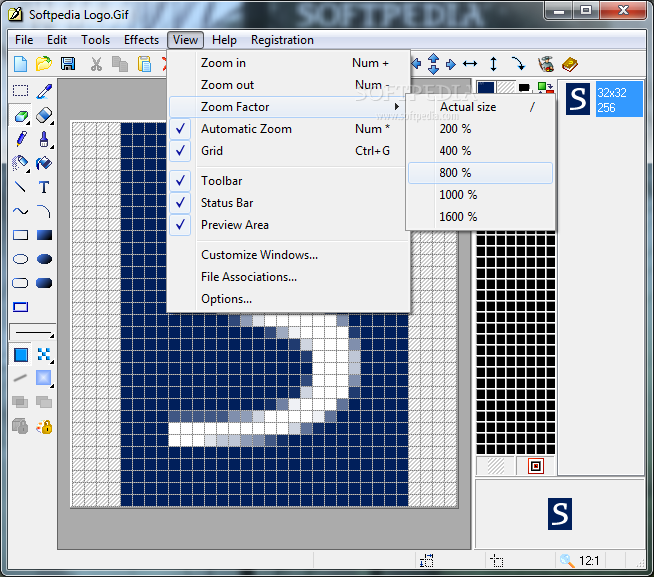Click the Open folder toolbar icon
Screen dimensions: 654x577
pyautogui.click(x=44, y=64)
